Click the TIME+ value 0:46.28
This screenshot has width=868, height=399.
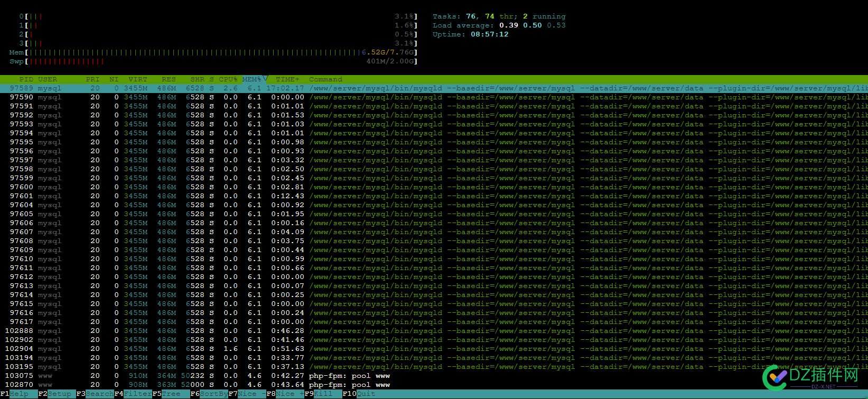[x=288, y=331]
